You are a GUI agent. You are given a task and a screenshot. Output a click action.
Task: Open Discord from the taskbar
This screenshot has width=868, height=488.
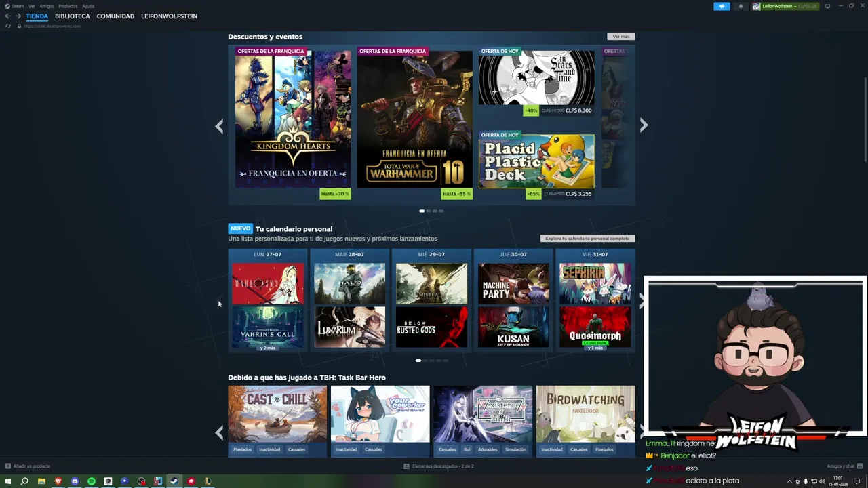click(75, 481)
